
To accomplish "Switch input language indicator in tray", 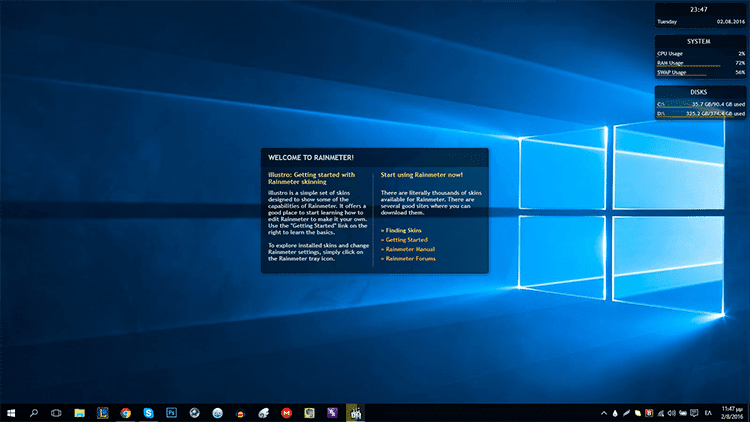I will coord(708,413).
